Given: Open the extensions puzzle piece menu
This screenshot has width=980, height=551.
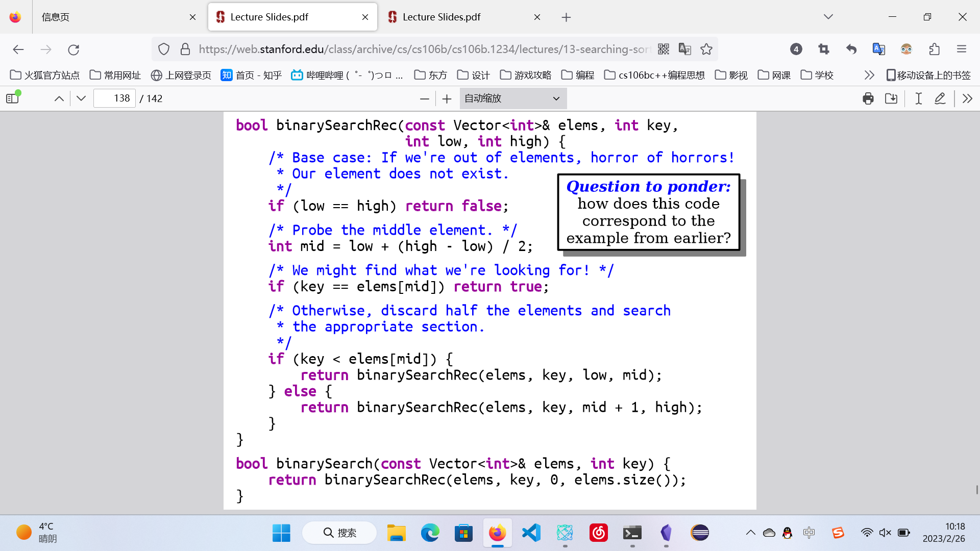Looking at the screenshot, I should [934, 49].
